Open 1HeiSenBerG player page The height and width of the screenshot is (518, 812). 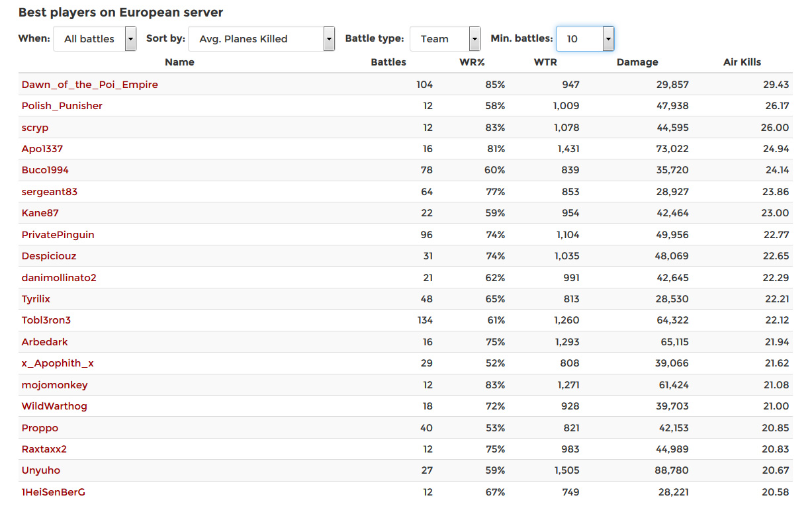click(54, 492)
